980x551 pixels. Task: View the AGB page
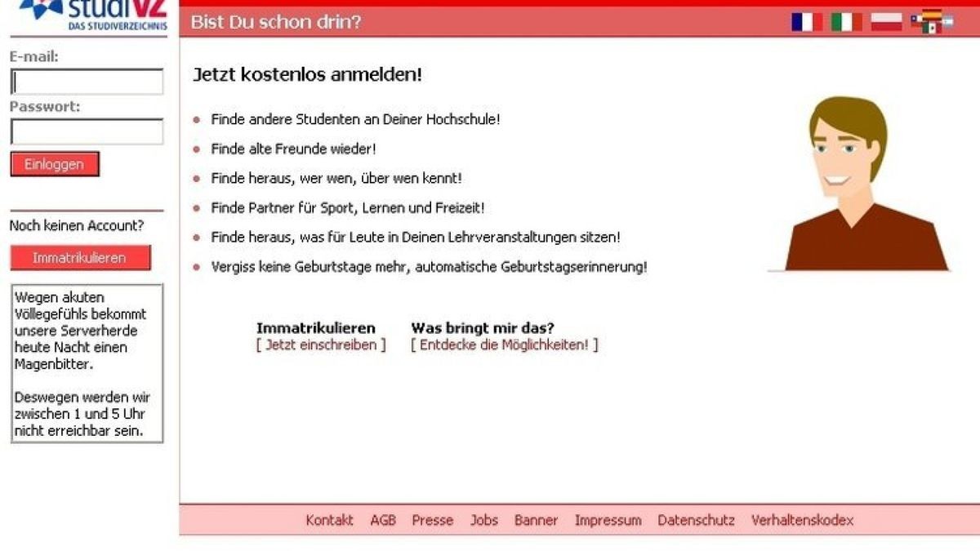[x=384, y=520]
